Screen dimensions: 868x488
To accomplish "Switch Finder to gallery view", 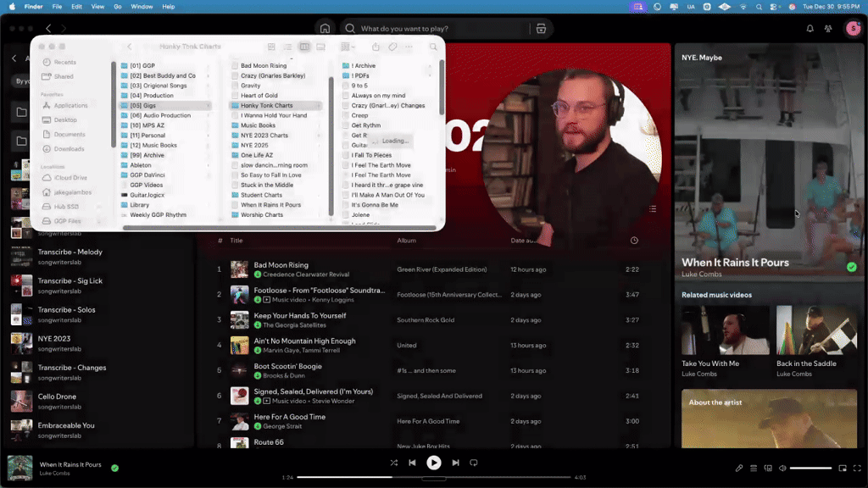I will tap(320, 47).
